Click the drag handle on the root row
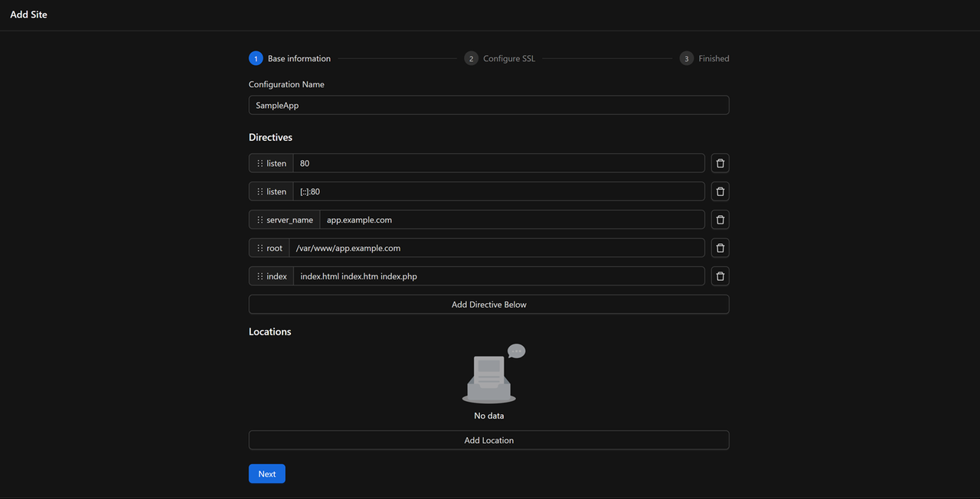The image size is (980, 499). (260, 247)
